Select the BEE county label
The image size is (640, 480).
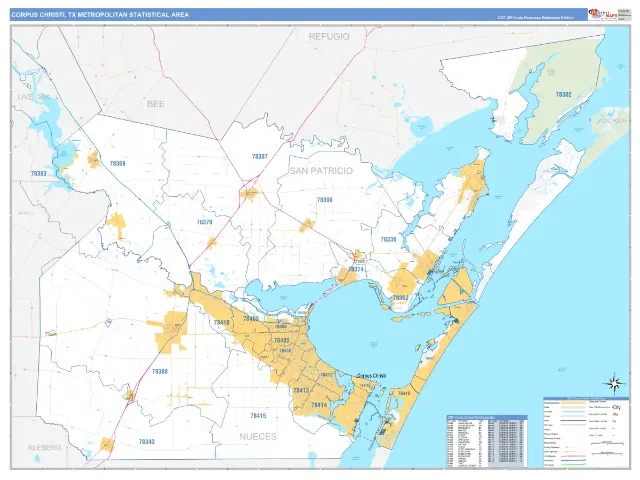[156, 104]
